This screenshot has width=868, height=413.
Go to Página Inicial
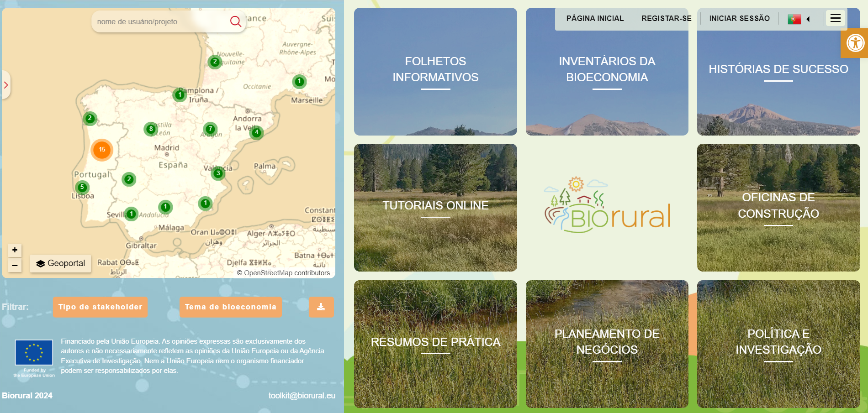click(595, 19)
